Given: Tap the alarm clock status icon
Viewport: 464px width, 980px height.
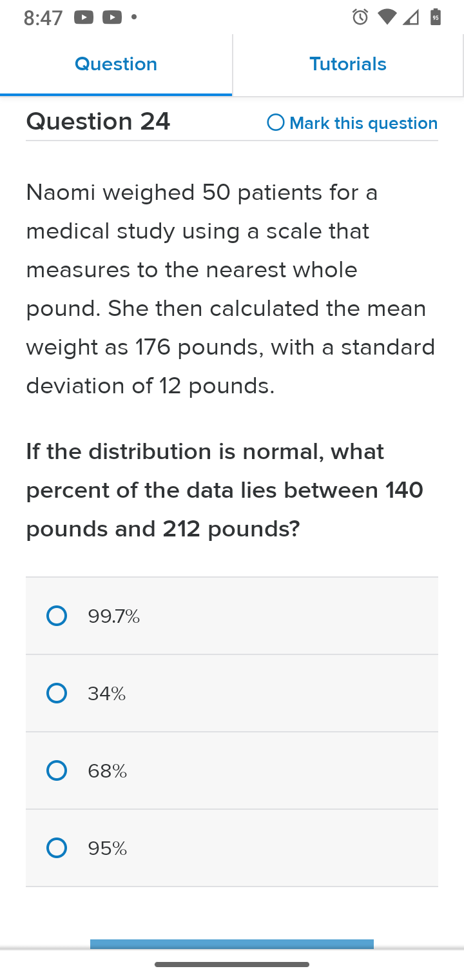Looking at the screenshot, I should coord(360,17).
